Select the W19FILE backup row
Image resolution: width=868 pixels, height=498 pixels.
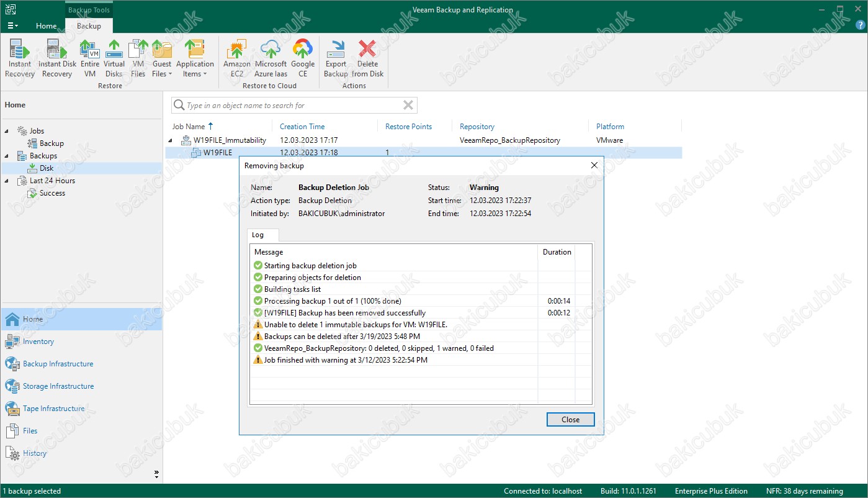pos(424,153)
